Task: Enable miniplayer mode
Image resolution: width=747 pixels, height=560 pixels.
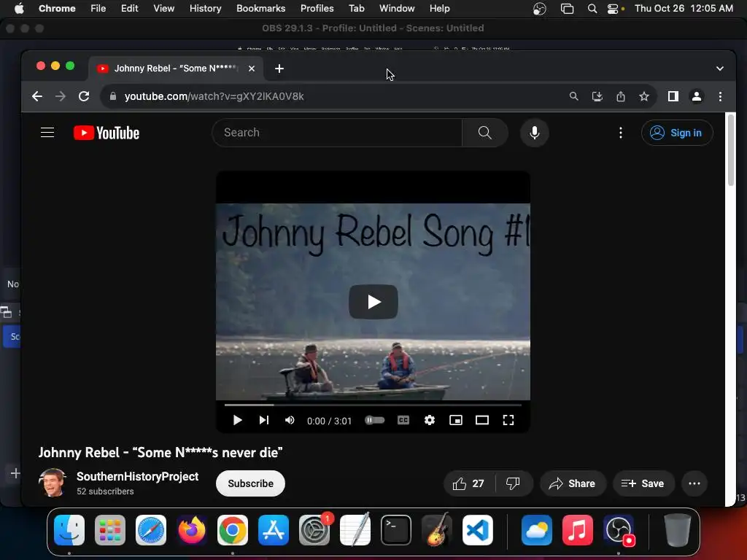Action: pos(456,420)
